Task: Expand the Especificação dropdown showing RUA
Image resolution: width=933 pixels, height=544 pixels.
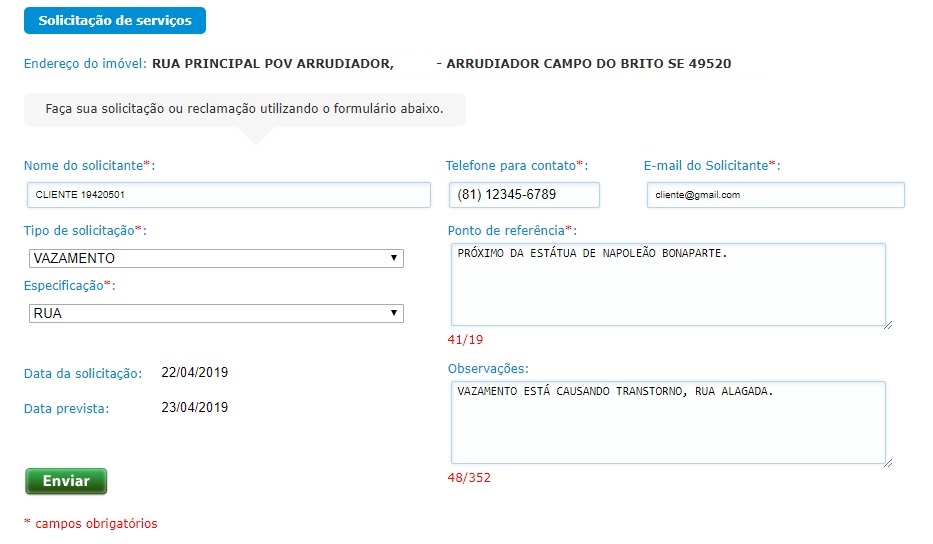Action: pos(216,314)
